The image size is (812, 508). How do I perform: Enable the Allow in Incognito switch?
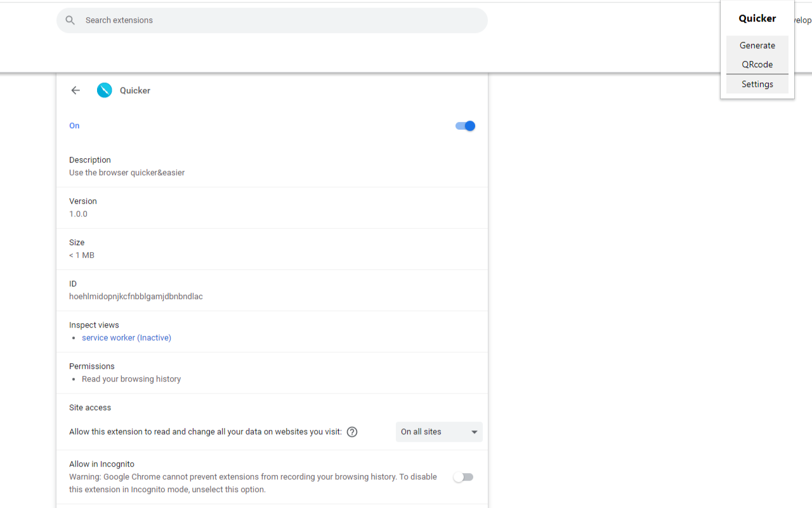(x=463, y=477)
